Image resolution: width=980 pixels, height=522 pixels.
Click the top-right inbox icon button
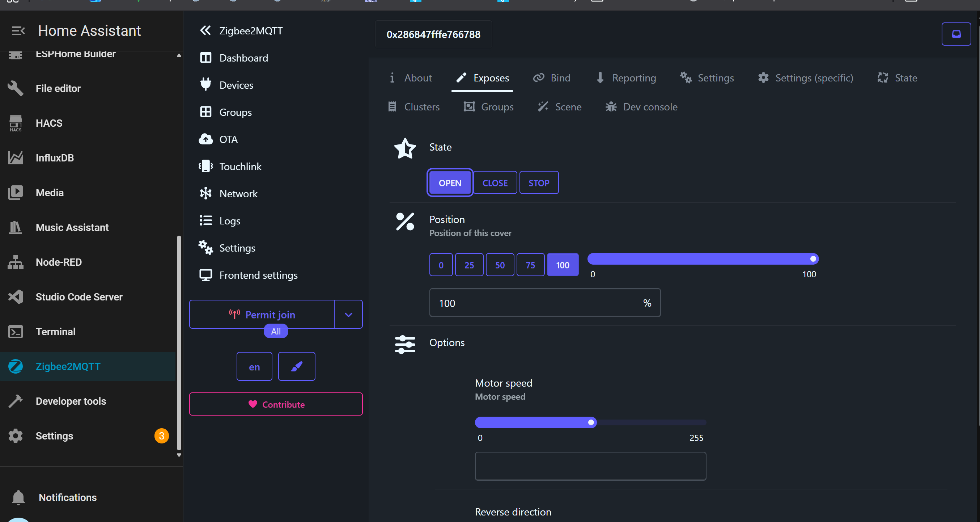click(956, 34)
